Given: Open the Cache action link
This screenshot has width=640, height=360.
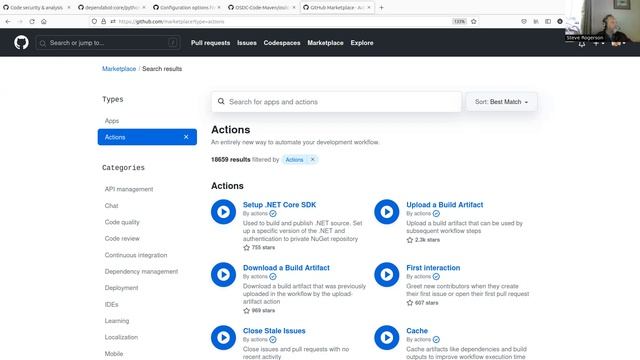Looking at the screenshot, I should coord(417,331).
